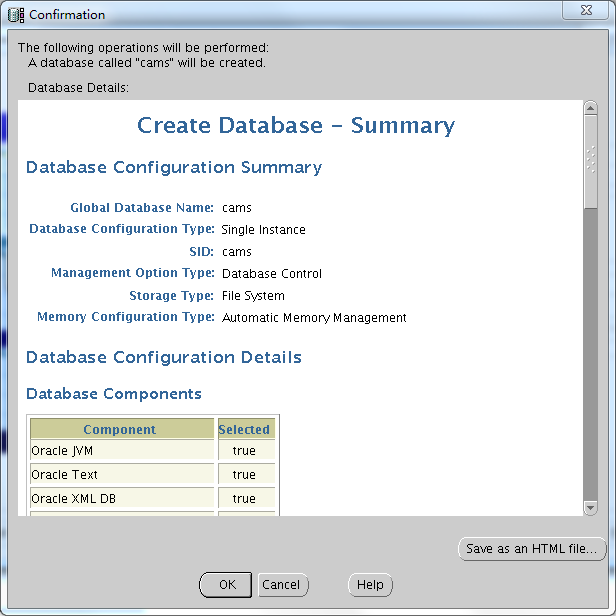Screen dimensions: 616x616
Task: Select the File System value
Action: pos(253,296)
